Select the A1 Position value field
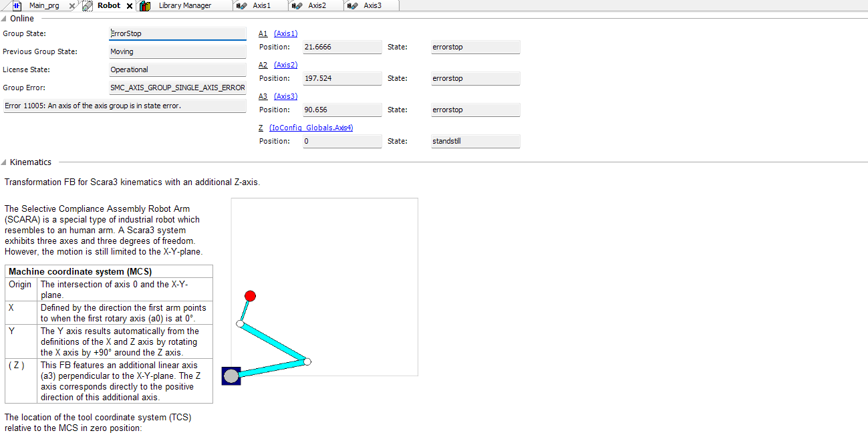The height and width of the screenshot is (433, 868). point(342,47)
